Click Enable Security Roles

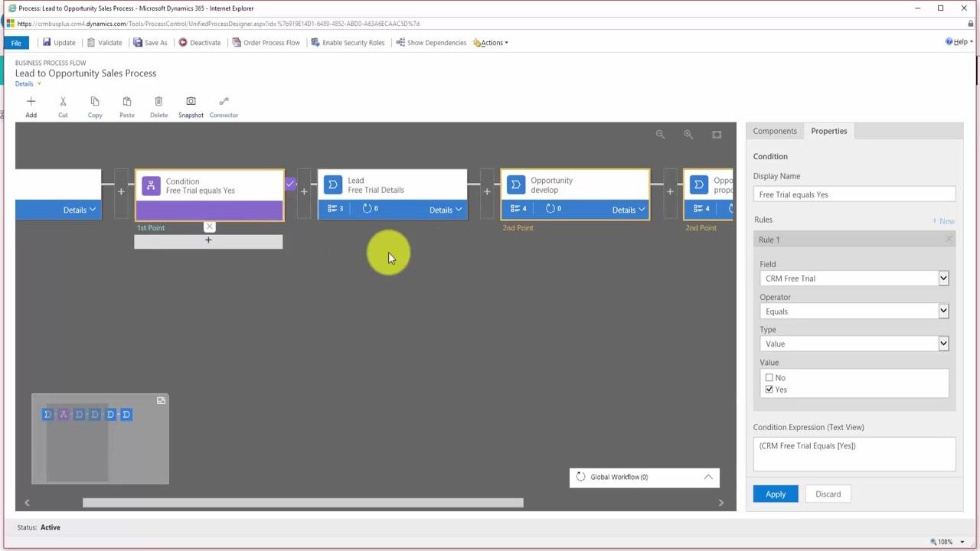(348, 43)
